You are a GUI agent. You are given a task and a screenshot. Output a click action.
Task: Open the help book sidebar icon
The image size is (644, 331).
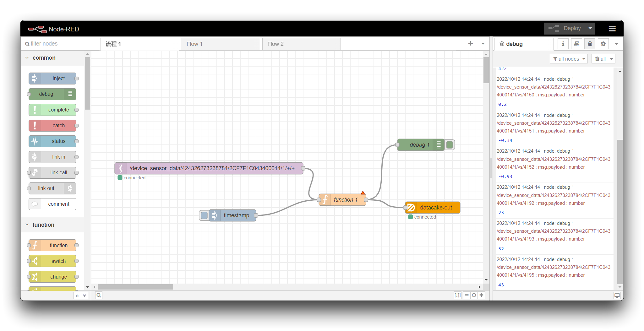576,44
